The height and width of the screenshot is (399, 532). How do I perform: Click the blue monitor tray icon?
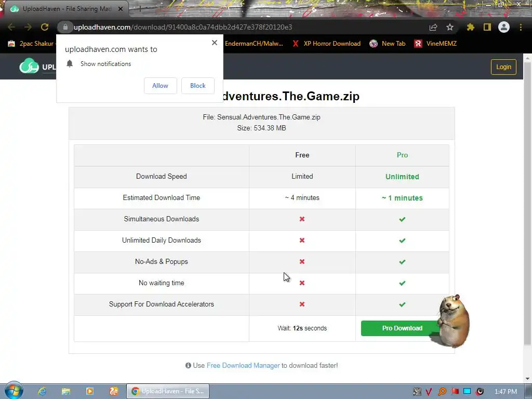point(467,392)
